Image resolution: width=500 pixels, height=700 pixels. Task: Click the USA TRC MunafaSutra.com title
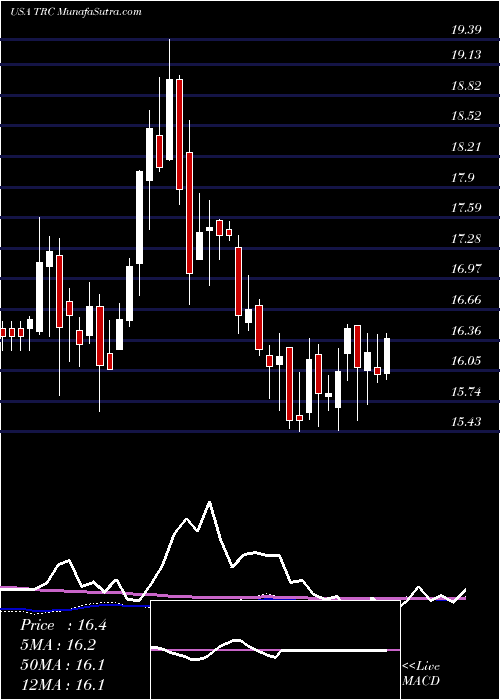click(x=75, y=11)
